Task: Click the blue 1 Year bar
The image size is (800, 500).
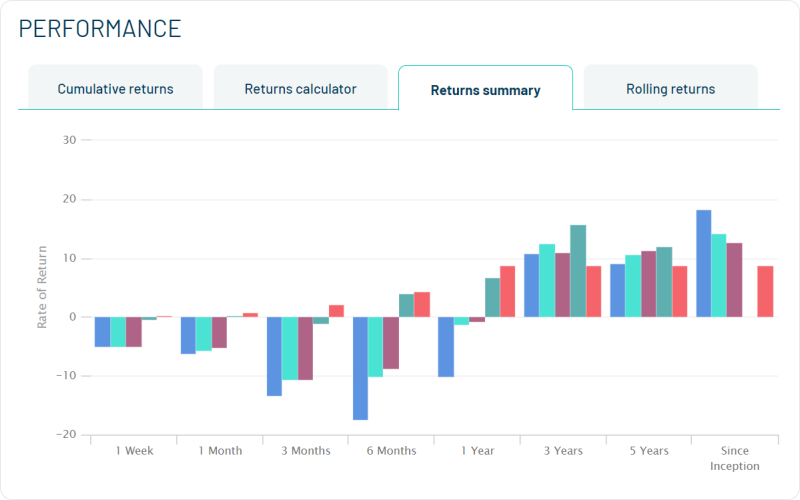Action: coord(446,347)
